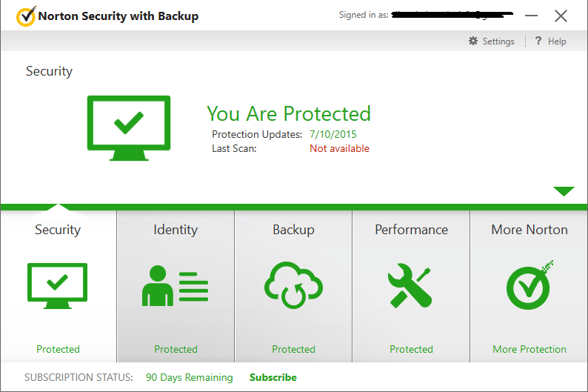The height and width of the screenshot is (392, 588).
Task: Click the Settings gear icon
Action: pyautogui.click(x=473, y=41)
